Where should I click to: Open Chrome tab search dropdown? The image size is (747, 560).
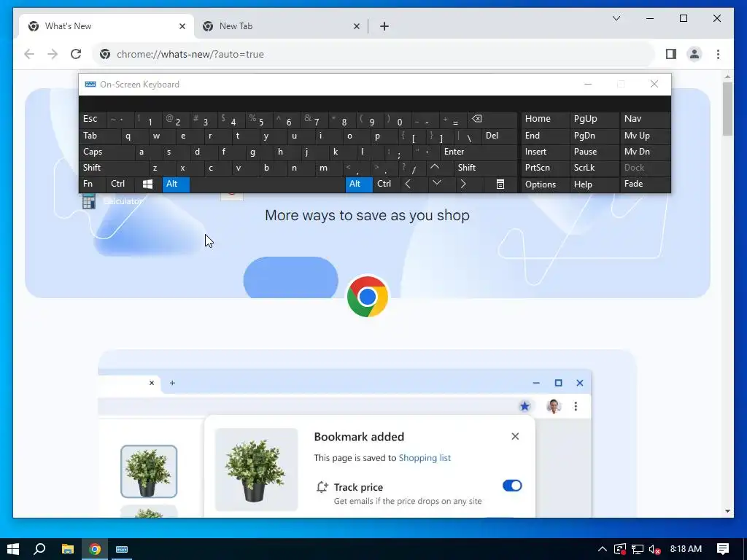click(616, 18)
